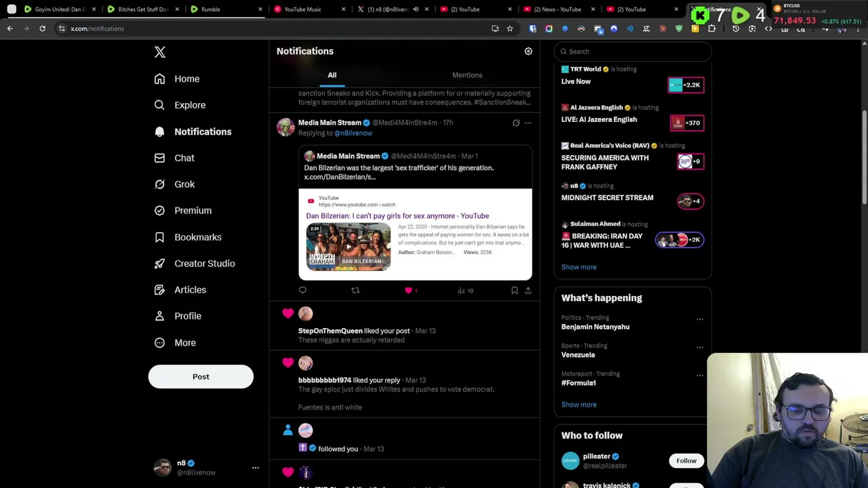Open the StepOnThemQueen username link
The width and height of the screenshot is (868, 488).
330,331
